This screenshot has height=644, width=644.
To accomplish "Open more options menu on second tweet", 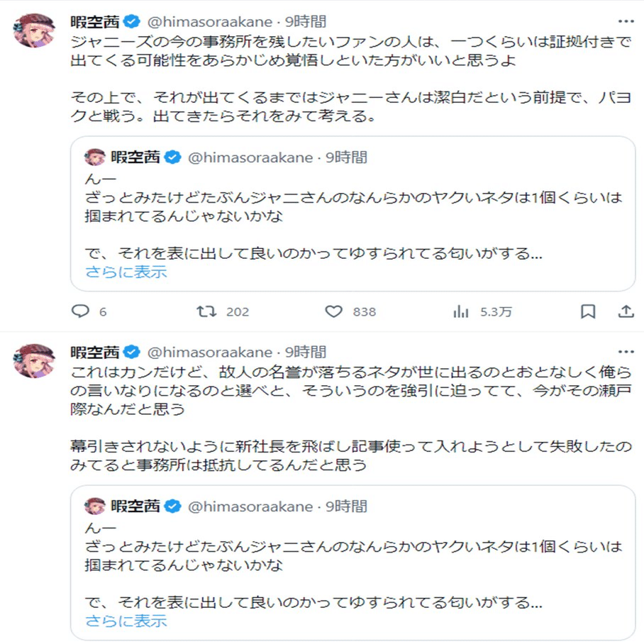I will click(626, 352).
